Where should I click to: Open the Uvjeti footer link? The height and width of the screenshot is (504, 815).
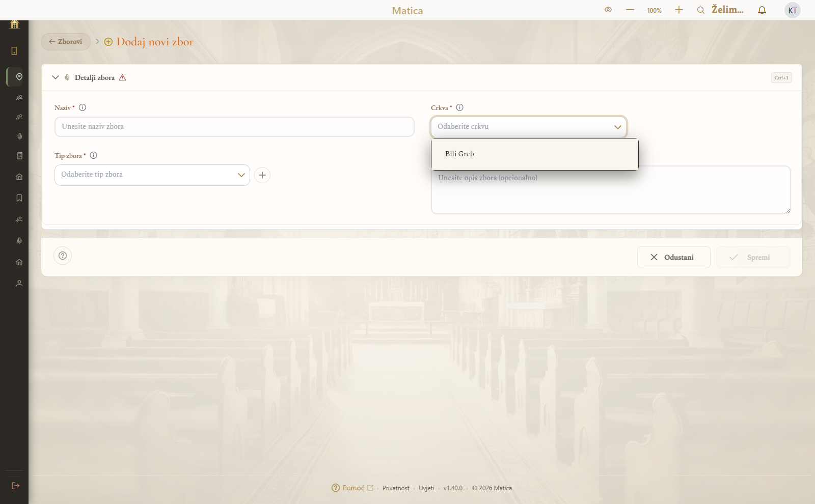click(426, 488)
